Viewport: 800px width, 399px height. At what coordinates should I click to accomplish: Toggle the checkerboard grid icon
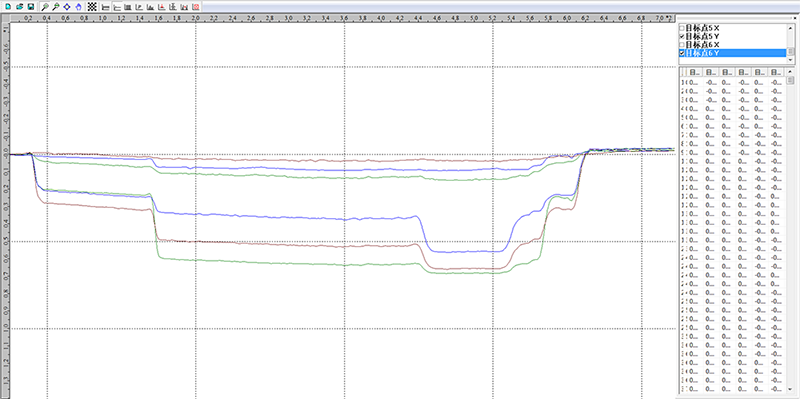coord(92,7)
